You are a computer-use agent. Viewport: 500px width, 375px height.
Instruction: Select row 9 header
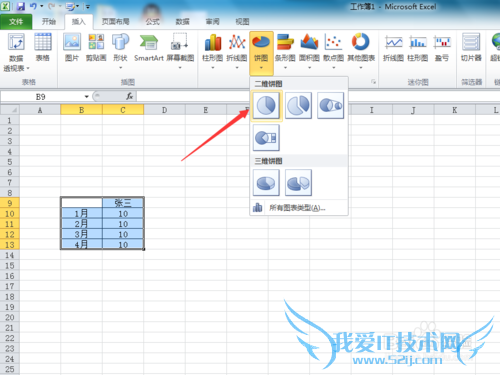(x=10, y=203)
